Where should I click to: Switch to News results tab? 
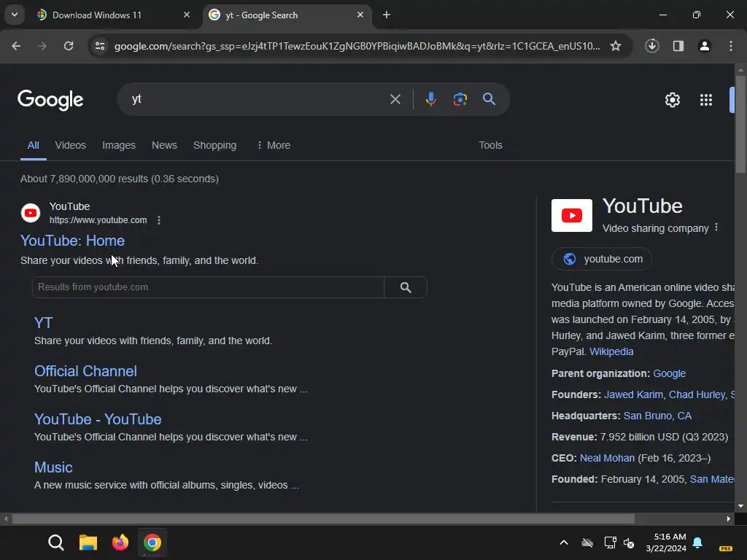[164, 145]
